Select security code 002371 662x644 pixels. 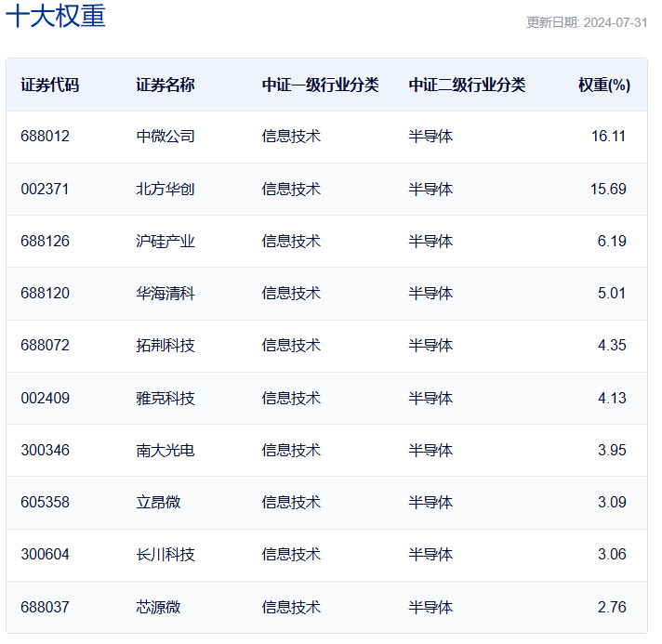tap(45, 189)
